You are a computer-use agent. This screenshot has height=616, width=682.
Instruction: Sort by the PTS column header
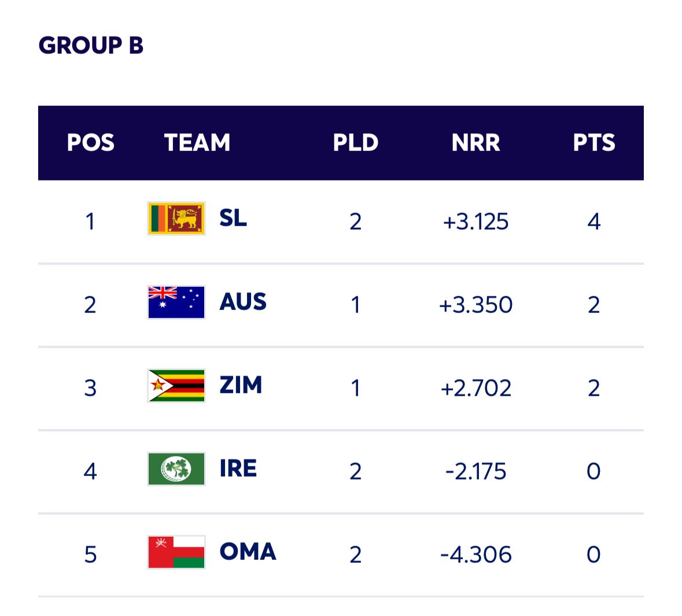pos(594,143)
